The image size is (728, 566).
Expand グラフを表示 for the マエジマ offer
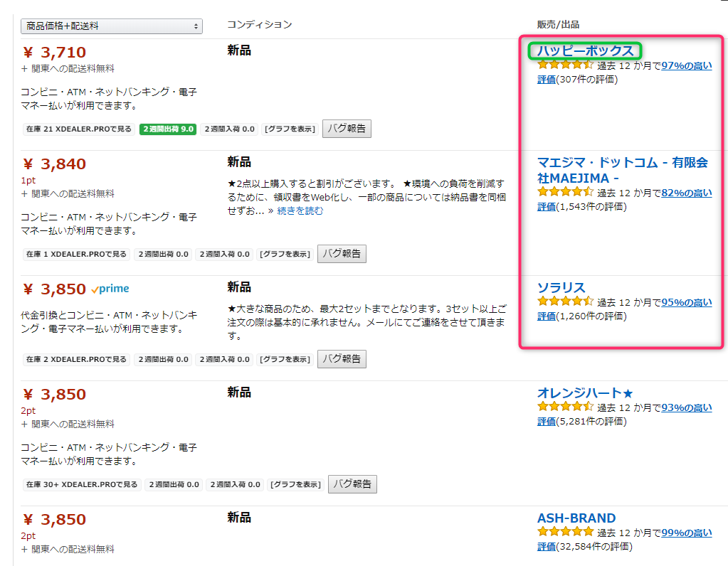(x=285, y=255)
